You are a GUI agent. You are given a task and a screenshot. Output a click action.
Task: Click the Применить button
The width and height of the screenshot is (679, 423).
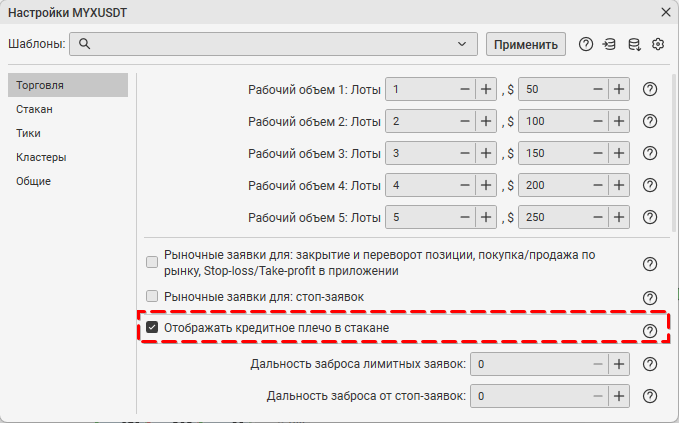tap(526, 44)
